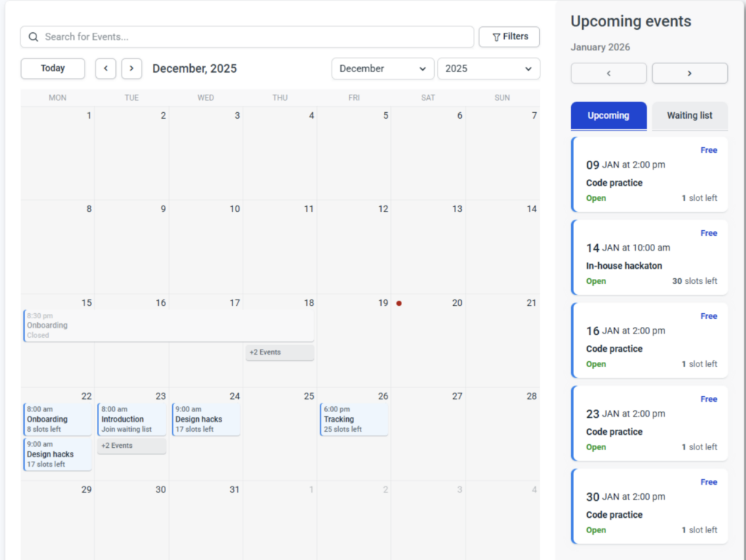
Task: Switch to the Waiting list tab
Action: [688, 115]
